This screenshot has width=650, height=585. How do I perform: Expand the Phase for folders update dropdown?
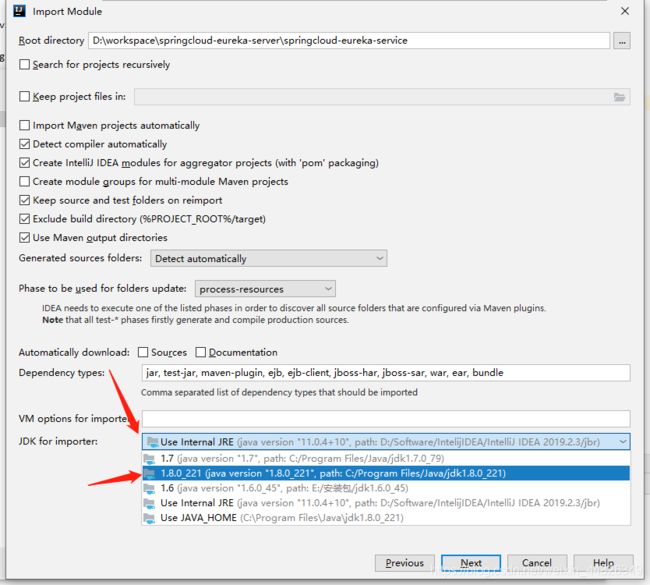tap(265, 289)
